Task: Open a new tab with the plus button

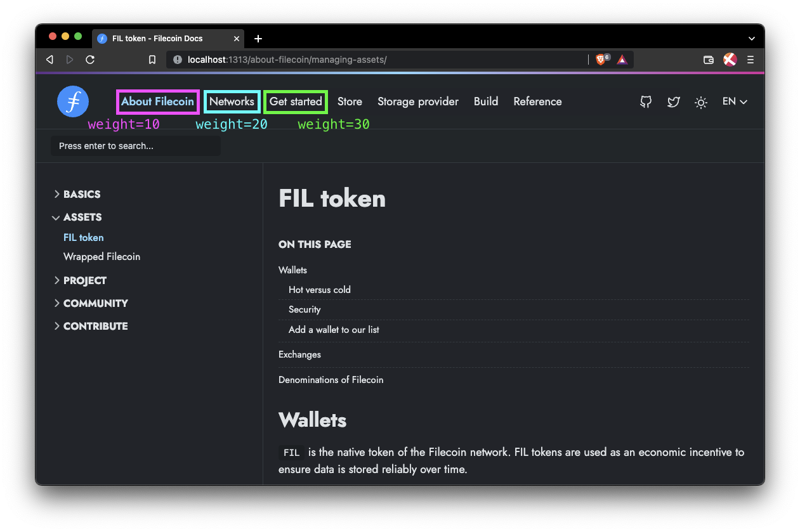Action: (x=258, y=39)
